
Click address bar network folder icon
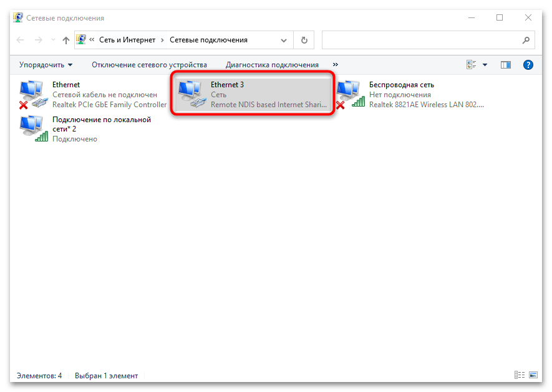[81, 40]
